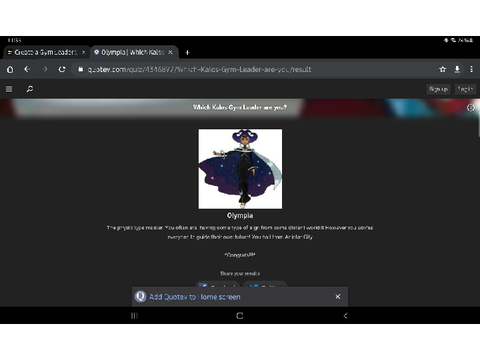Close the 'Olympia | Which Kalos' tab
Screen dimensions: 480x360
(170, 52)
